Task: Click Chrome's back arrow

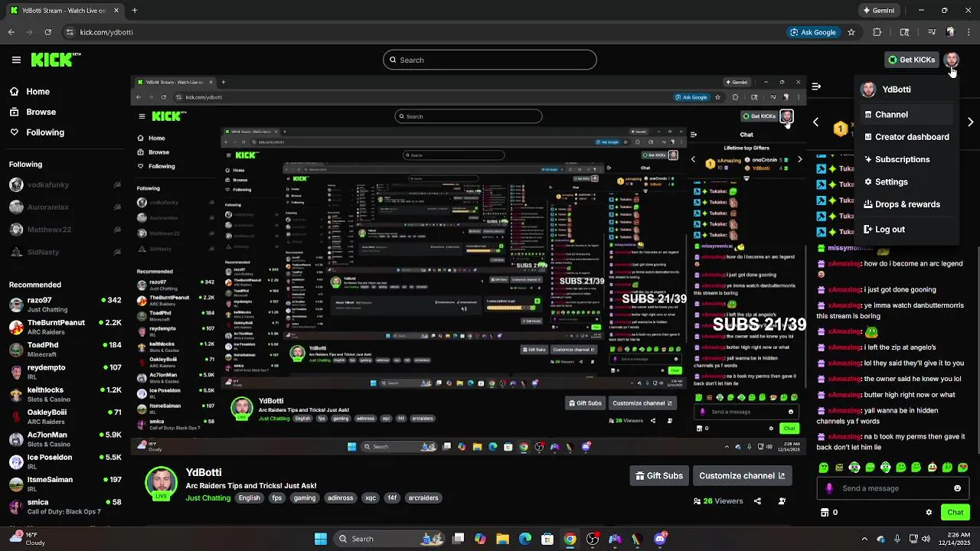Action: click(11, 32)
